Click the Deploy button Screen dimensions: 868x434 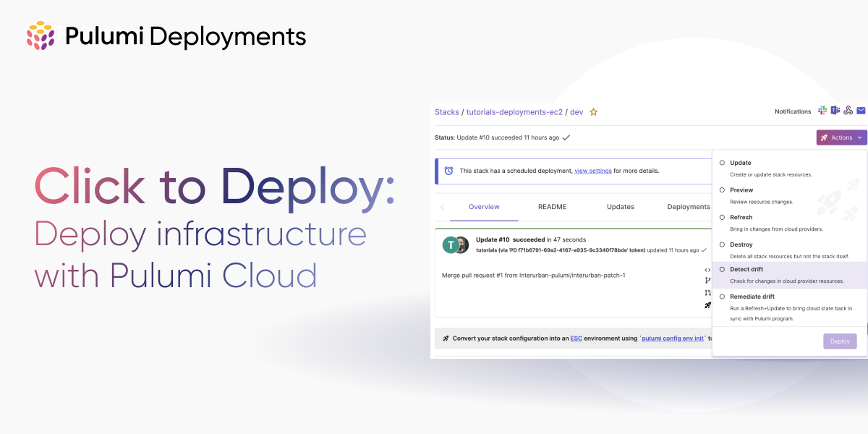click(x=840, y=341)
